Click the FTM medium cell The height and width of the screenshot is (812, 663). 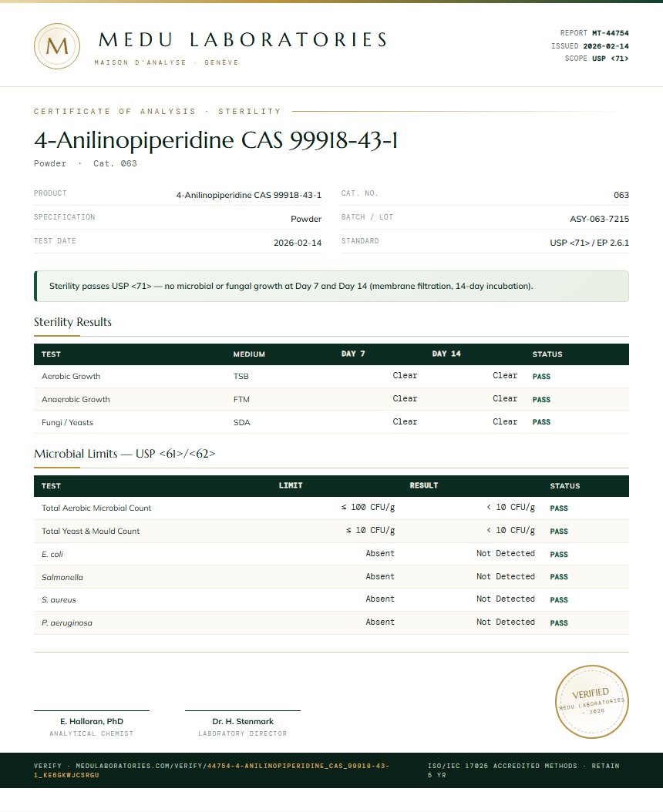click(241, 399)
